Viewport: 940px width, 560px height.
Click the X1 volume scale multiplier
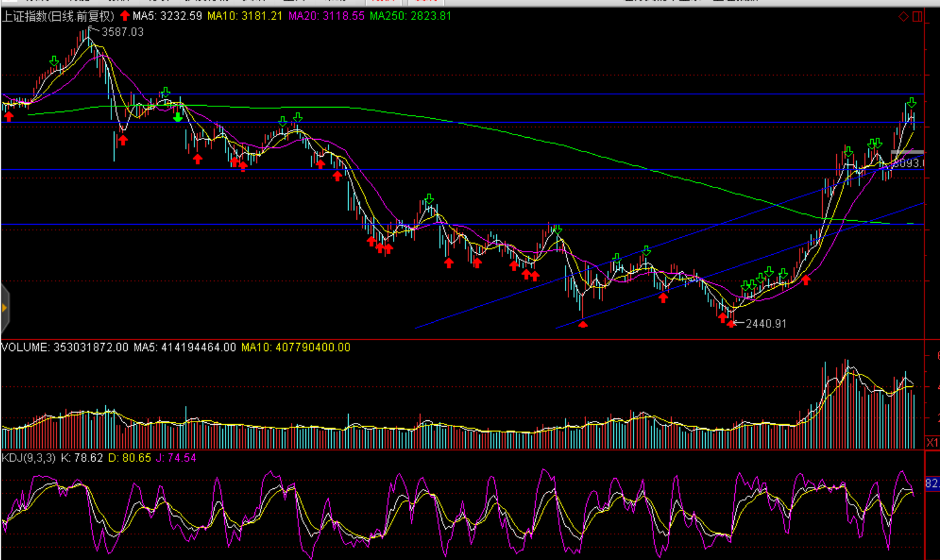point(932,442)
